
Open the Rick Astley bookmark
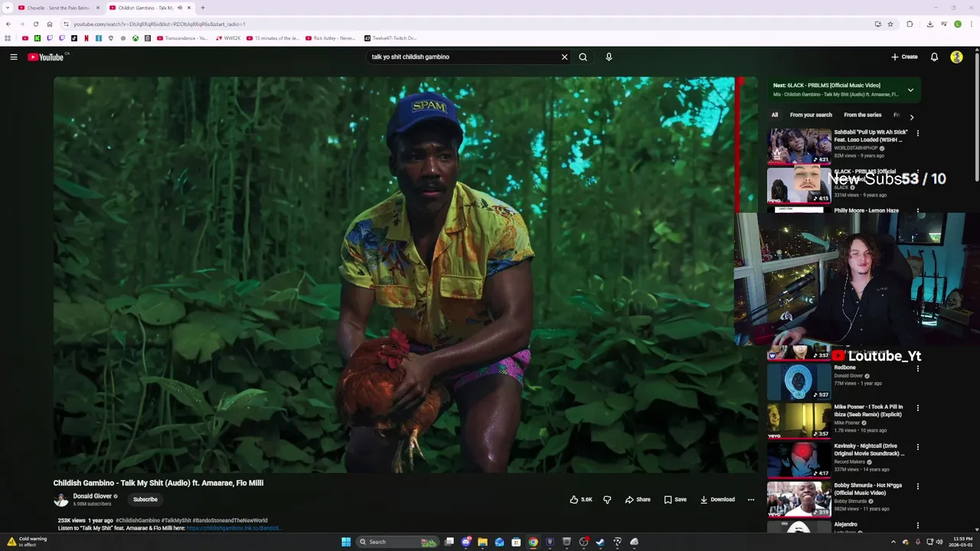331,37
